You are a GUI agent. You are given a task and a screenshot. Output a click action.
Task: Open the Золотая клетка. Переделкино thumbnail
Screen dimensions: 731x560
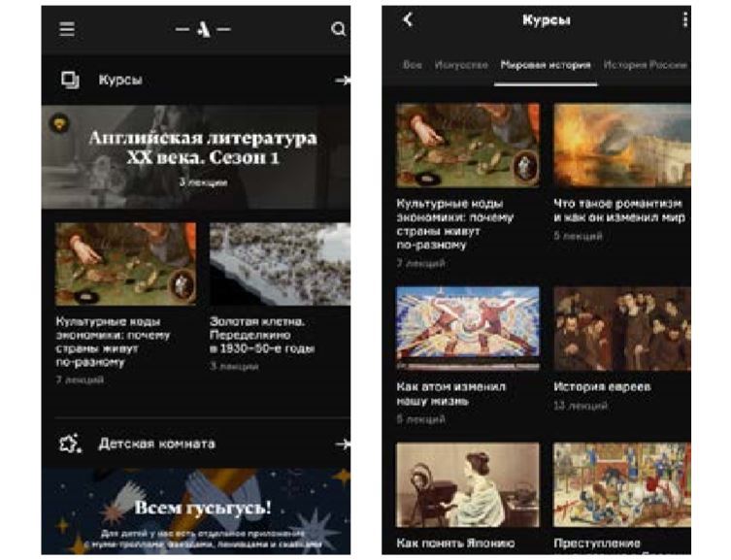[x=280, y=264]
